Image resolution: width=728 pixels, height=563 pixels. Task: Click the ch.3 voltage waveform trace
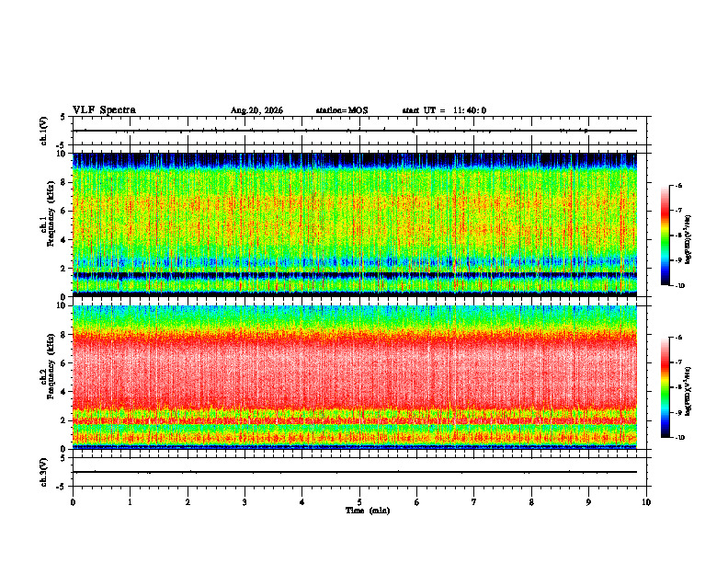point(355,472)
